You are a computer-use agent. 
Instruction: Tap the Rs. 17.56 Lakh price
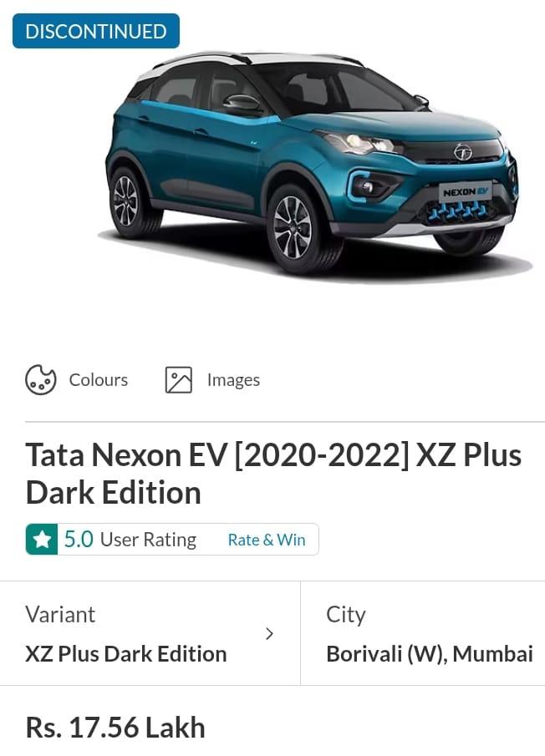(115, 728)
